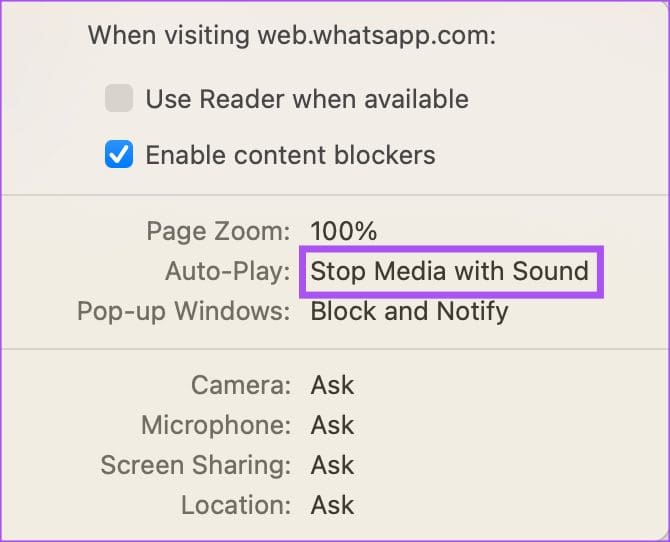Open the Stop Media with Sound dropdown
670x542 pixels.
coord(450,271)
